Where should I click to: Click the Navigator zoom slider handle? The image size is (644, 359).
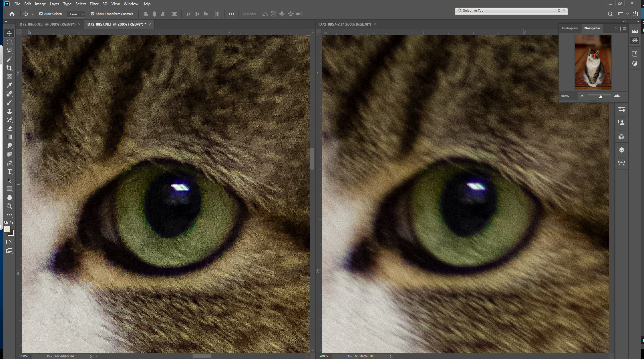coord(601,97)
